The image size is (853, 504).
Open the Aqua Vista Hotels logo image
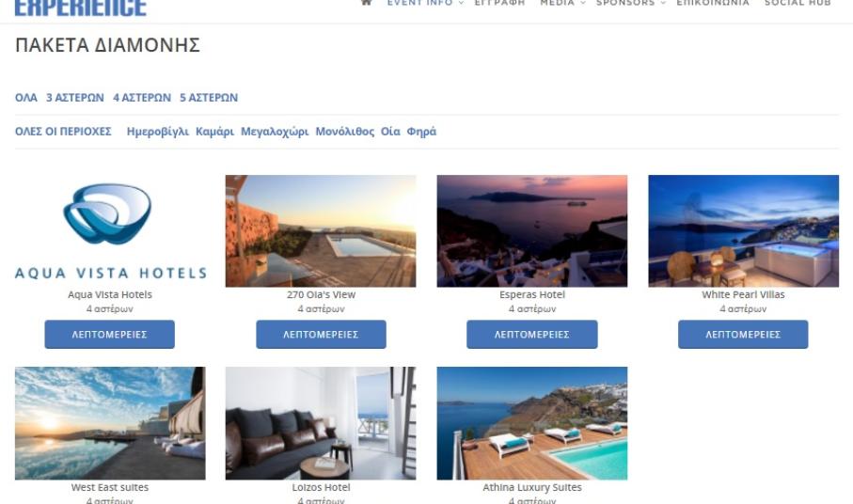point(110,231)
